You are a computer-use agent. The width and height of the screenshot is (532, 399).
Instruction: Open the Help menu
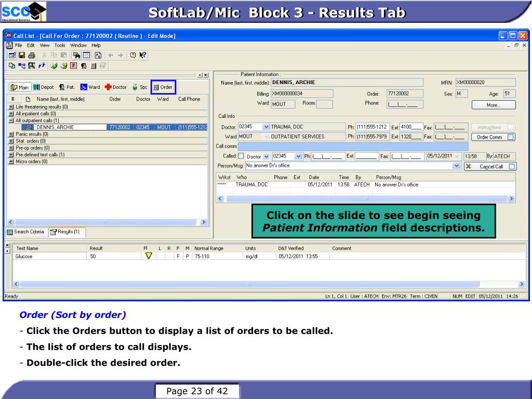[96, 45]
